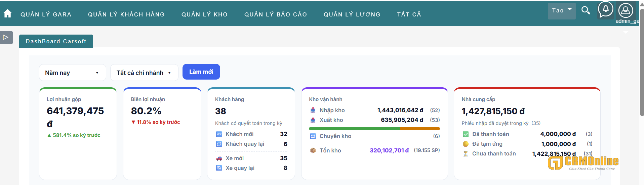Open the Quản Lý Báo Cáo menu
Image resolution: width=644 pixels, height=185 pixels.
pos(276,14)
